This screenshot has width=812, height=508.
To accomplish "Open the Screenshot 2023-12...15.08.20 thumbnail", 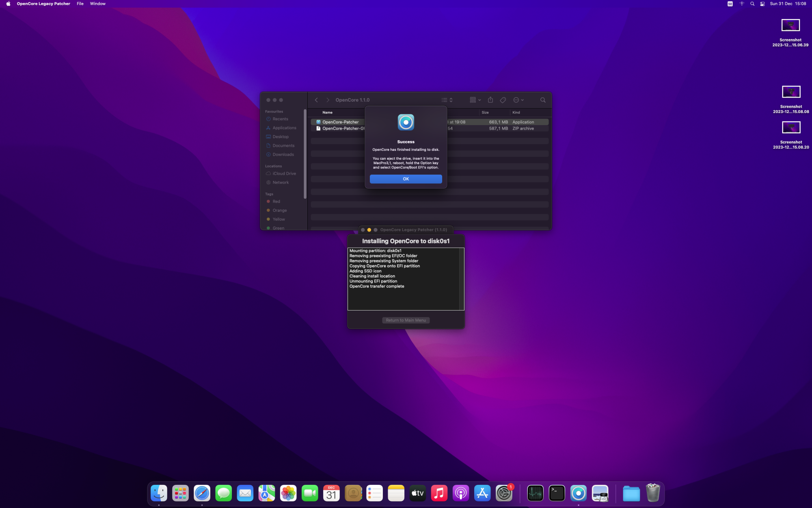I will 790,127.
